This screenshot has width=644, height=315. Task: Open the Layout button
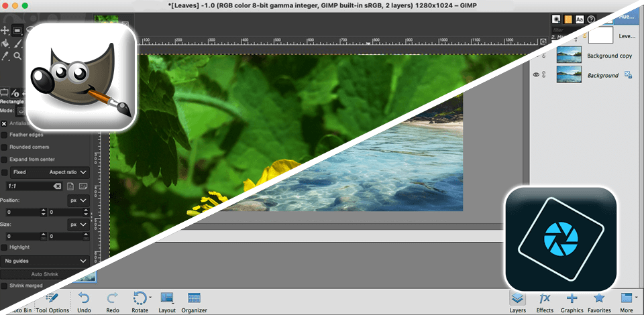pos(167,303)
